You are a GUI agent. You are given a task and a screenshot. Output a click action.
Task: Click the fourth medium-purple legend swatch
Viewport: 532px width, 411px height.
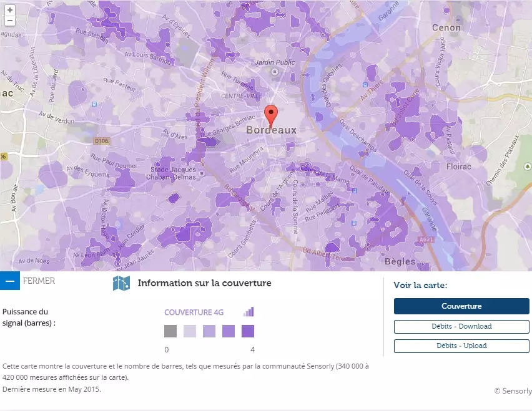[229, 331]
